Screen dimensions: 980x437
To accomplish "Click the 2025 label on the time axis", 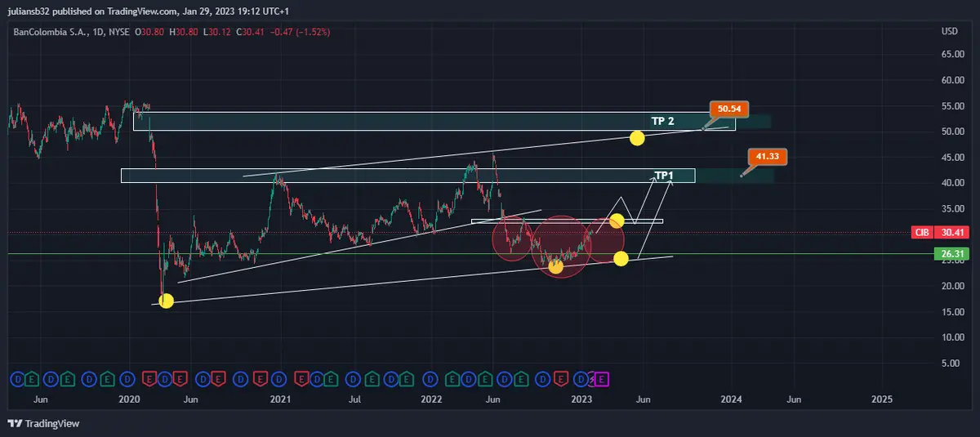I will point(882,399).
